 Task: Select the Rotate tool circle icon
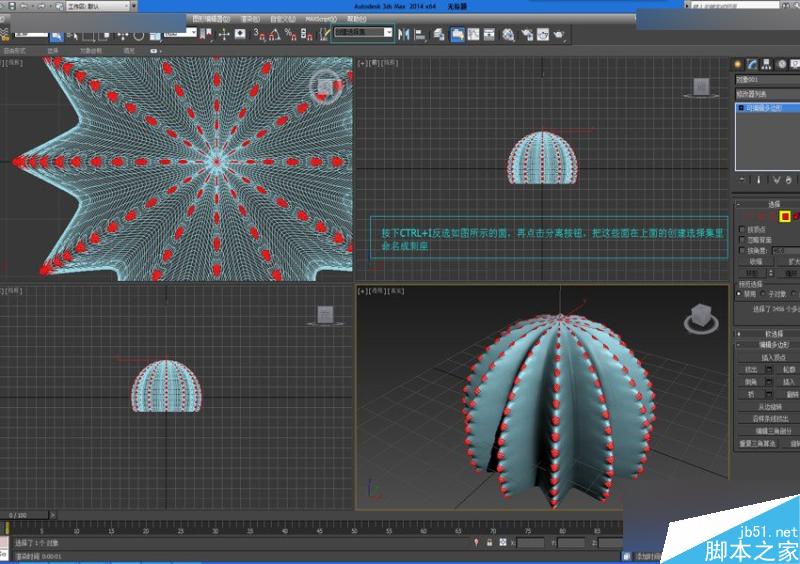[x=139, y=35]
